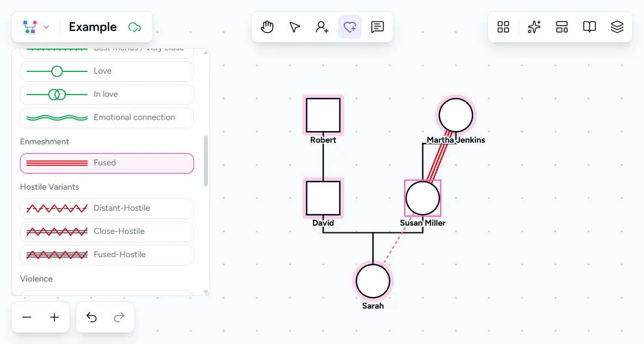Zoom out with the minus button

pyautogui.click(x=27, y=317)
